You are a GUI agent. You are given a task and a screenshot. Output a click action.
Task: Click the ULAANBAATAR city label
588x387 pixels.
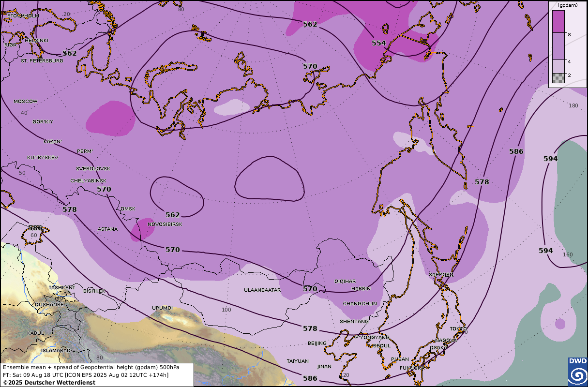click(262, 290)
